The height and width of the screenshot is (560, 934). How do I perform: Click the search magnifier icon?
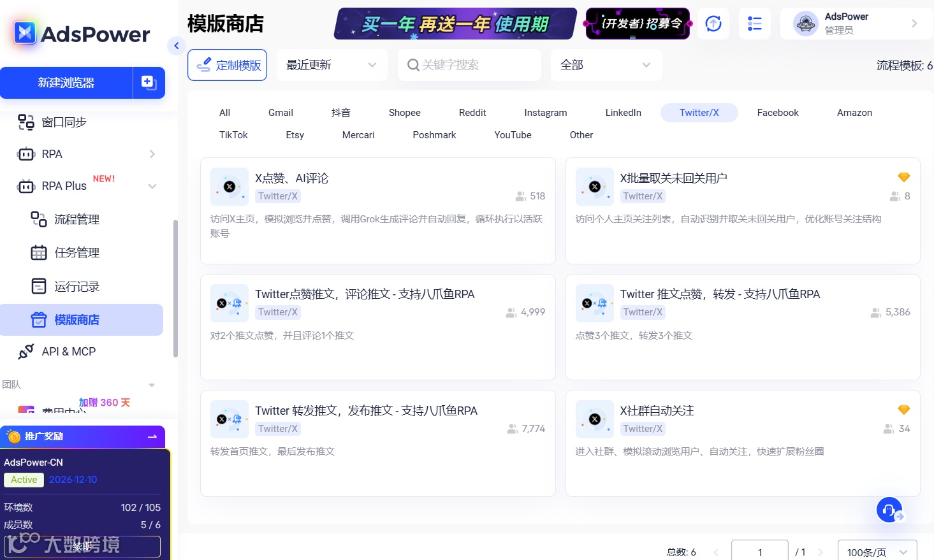coord(413,65)
